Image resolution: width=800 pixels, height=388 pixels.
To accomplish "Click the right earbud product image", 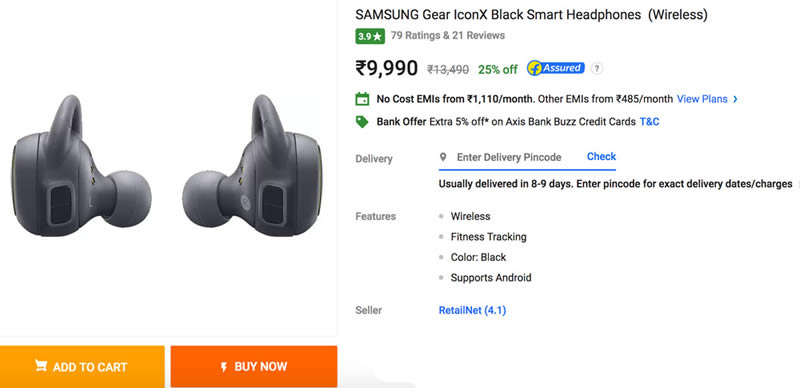I will coord(252,167).
